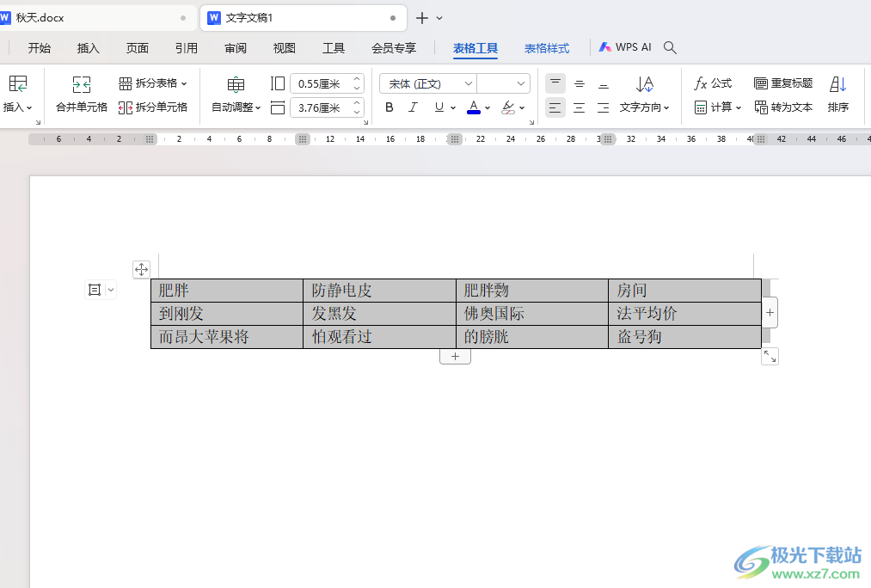871x588 pixels.
Task: Open the 审阅 tab
Action: [236, 48]
